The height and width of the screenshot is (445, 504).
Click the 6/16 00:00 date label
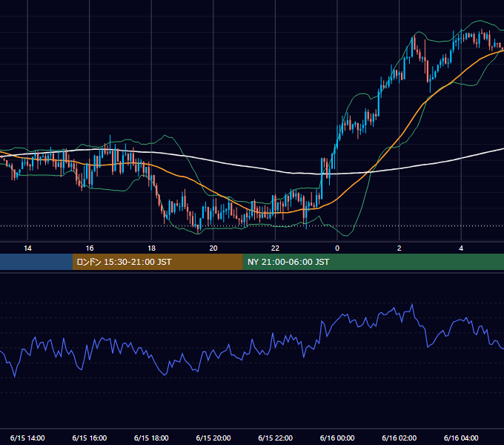pyautogui.click(x=337, y=438)
